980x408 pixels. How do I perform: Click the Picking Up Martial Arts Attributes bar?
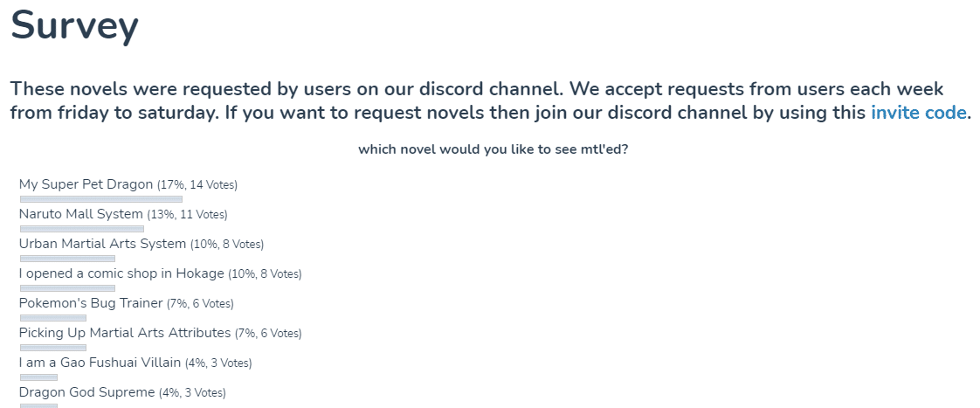click(53, 348)
